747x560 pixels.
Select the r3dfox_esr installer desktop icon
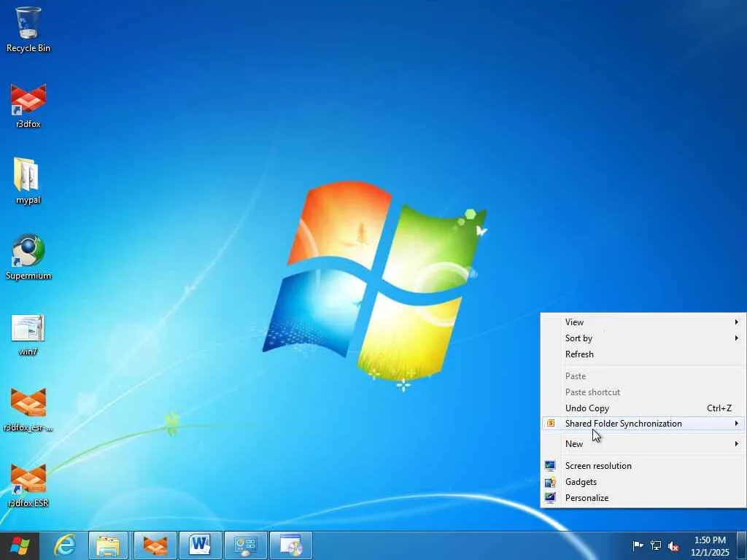pyautogui.click(x=28, y=410)
